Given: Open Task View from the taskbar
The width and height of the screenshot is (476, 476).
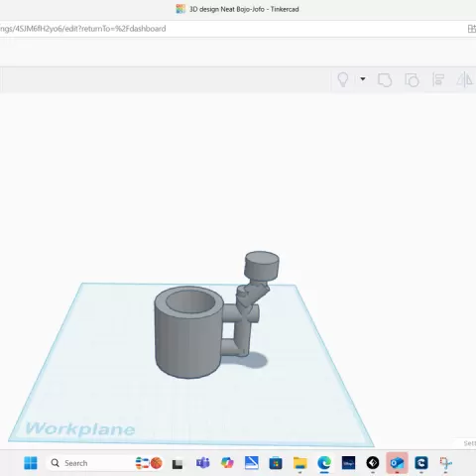Looking at the screenshot, I should coord(178,463).
